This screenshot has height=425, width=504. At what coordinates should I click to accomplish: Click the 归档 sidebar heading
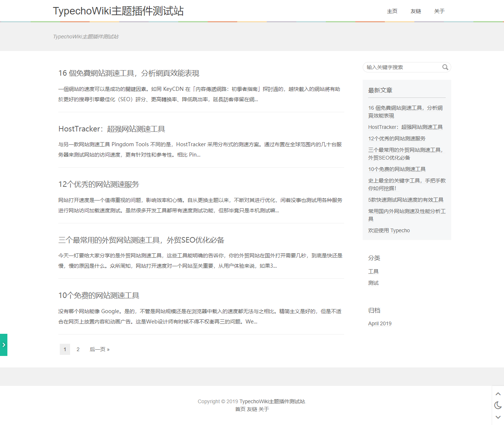pyautogui.click(x=374, y=311)
